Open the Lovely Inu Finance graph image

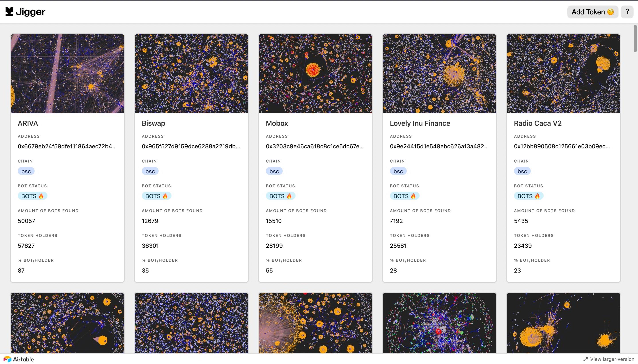pyautogui.click(x=439, y=74)
